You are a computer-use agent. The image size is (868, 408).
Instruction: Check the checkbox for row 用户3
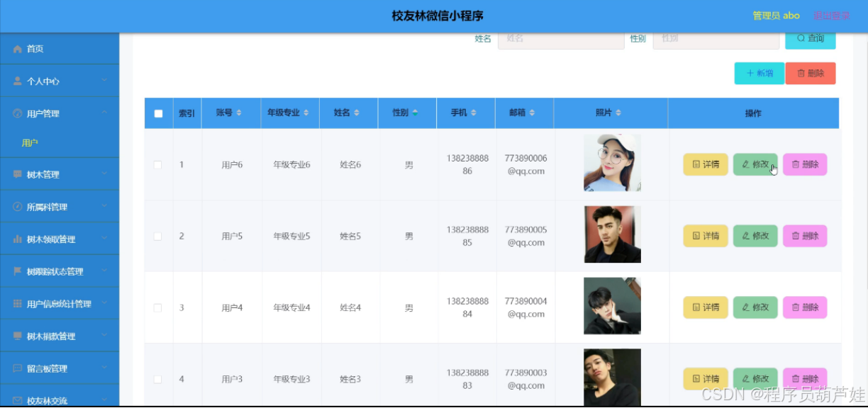[157, 379]
